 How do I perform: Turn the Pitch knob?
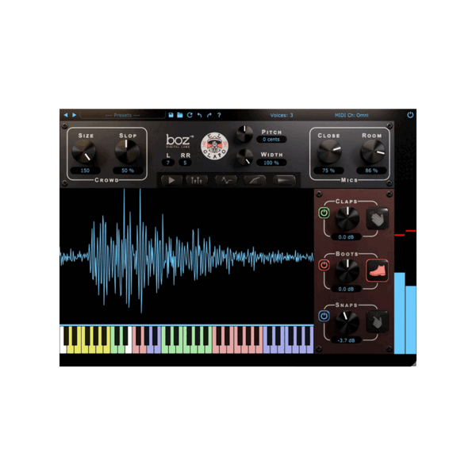click(x=244, y=133)
